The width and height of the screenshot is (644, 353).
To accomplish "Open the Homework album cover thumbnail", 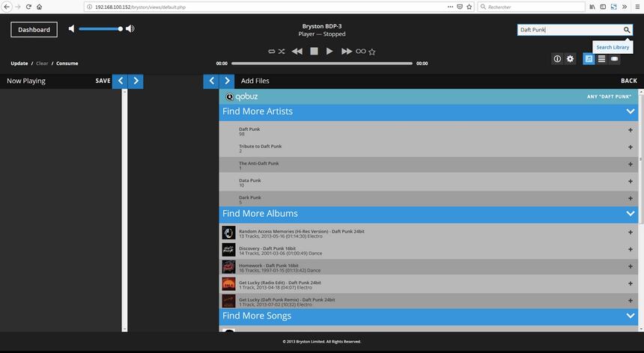I will (228, 267).
